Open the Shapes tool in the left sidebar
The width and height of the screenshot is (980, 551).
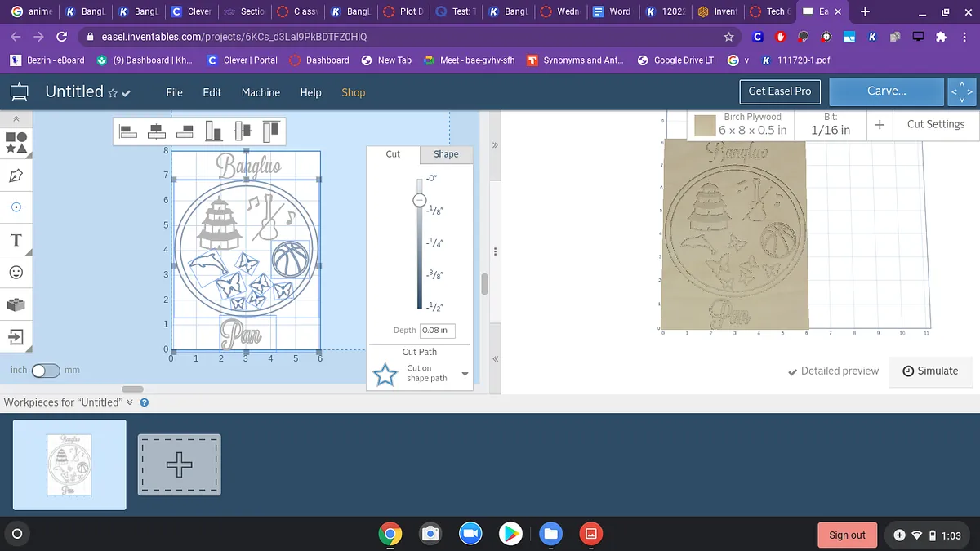[x=17, y=143]
